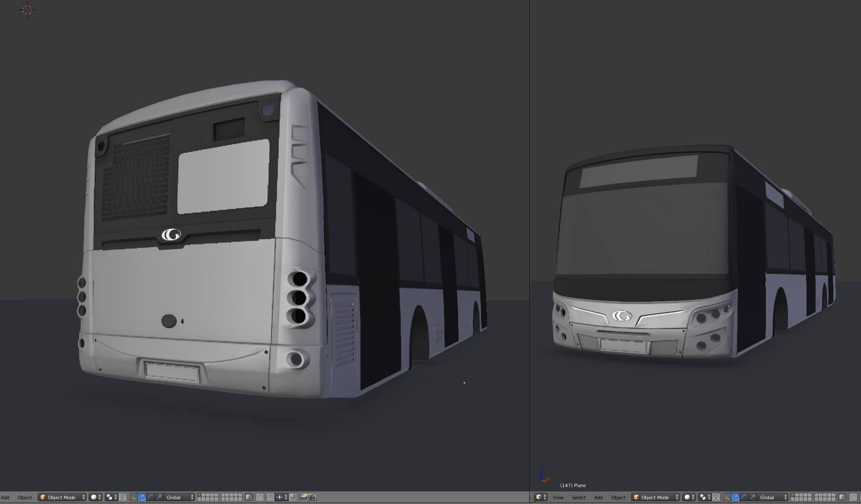Click OpenGL render image camera icon
Screen dimensions: 861x504
pyautogui.click(x=303, y=497)
